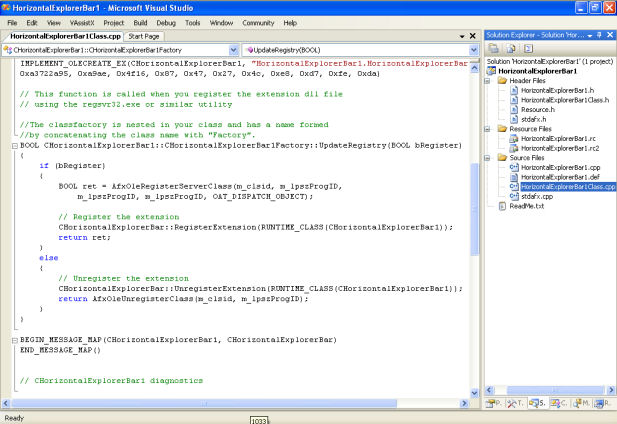Close the Solution Explorer panel
Image resolution: width=617 pixels, height=424 pixels.
point(608,34)
